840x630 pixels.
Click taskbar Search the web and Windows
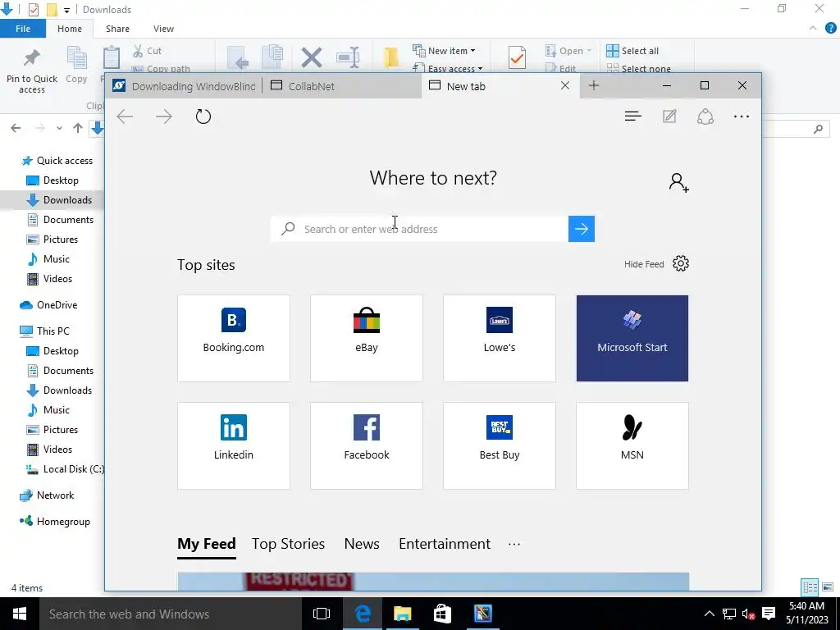click(x=171, y=614)
